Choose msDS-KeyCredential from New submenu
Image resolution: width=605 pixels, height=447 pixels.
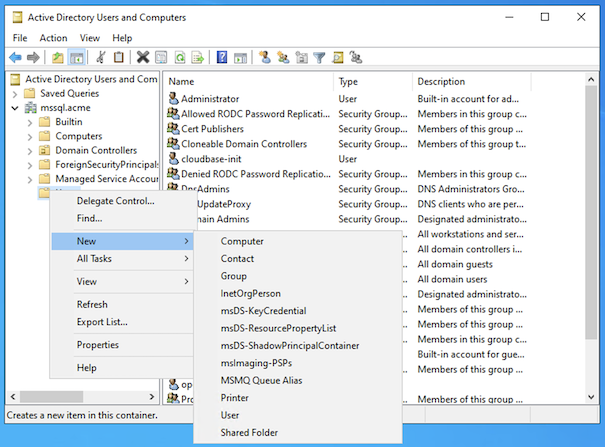click(x=297, y=310)
